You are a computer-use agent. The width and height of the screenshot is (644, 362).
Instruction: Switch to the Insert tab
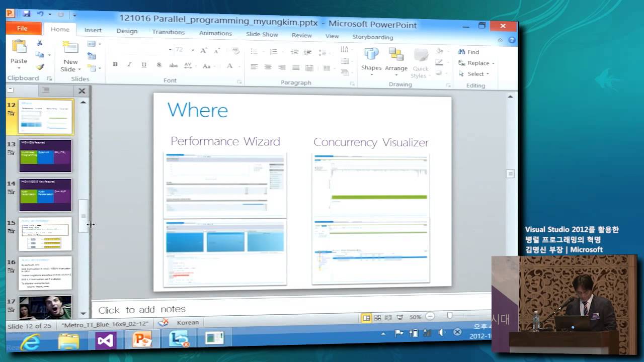pos(93,30)
